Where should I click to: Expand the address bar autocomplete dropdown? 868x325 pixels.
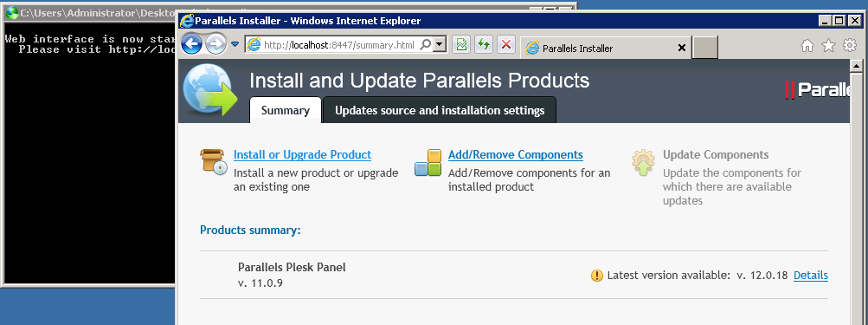click(x=440, y=45)
